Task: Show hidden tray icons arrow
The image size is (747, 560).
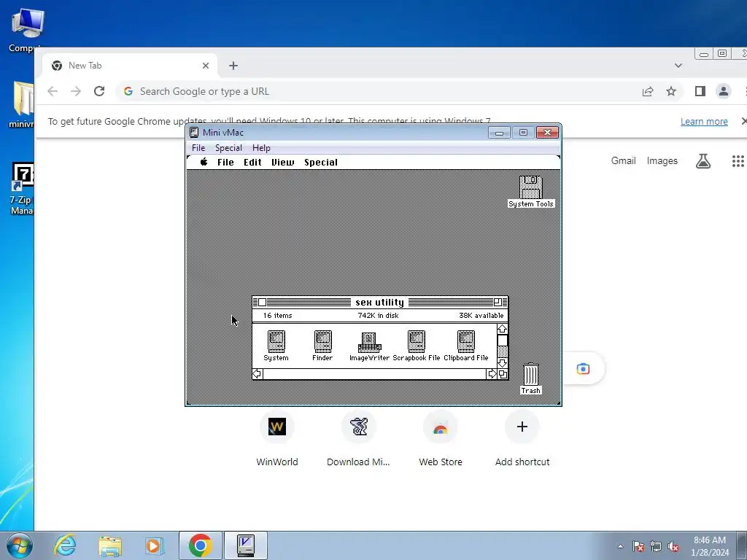Action: [x=620, y=546]
